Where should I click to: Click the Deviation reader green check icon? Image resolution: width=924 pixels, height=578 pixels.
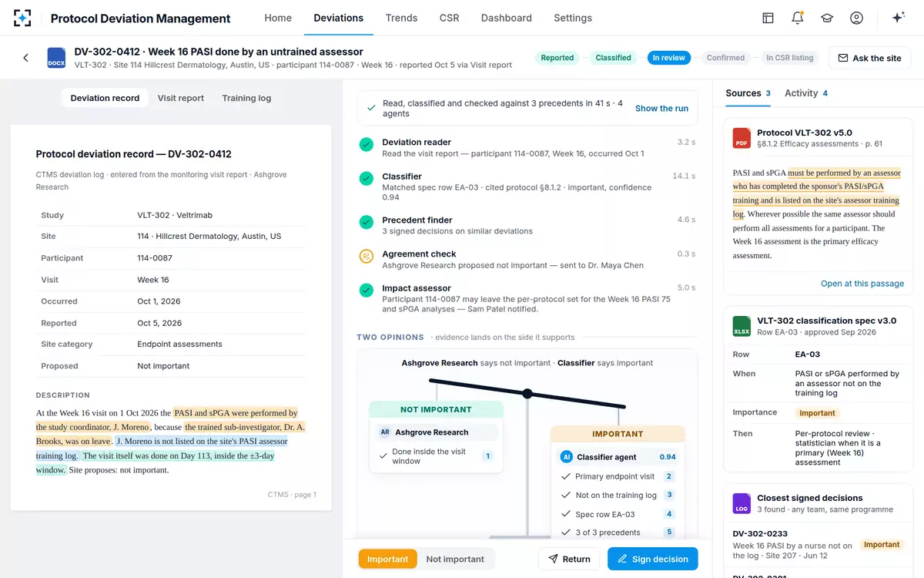point(367,144)
